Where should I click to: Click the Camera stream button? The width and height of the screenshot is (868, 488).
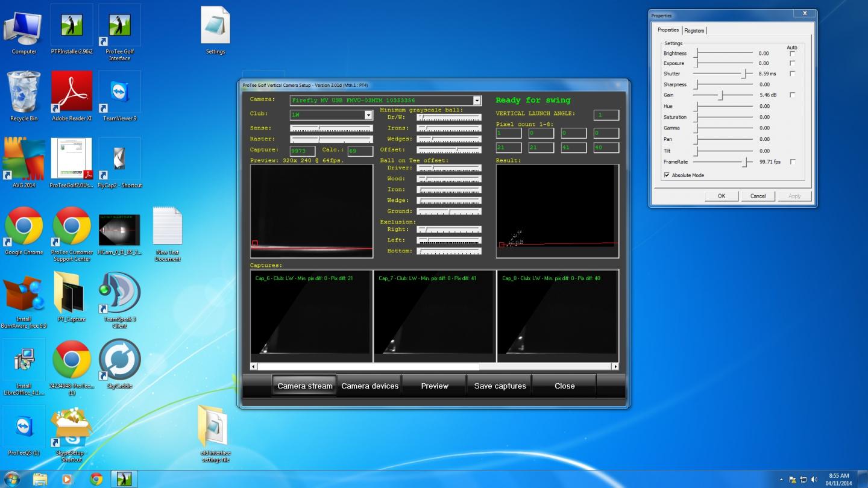coord(304,386)
